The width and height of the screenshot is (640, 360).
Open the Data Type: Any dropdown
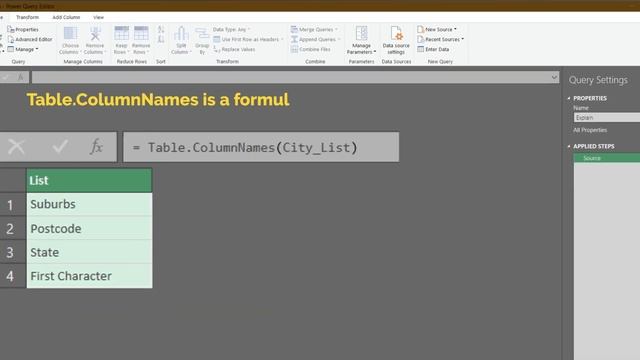pyautogui.click(x=231, y=29)
